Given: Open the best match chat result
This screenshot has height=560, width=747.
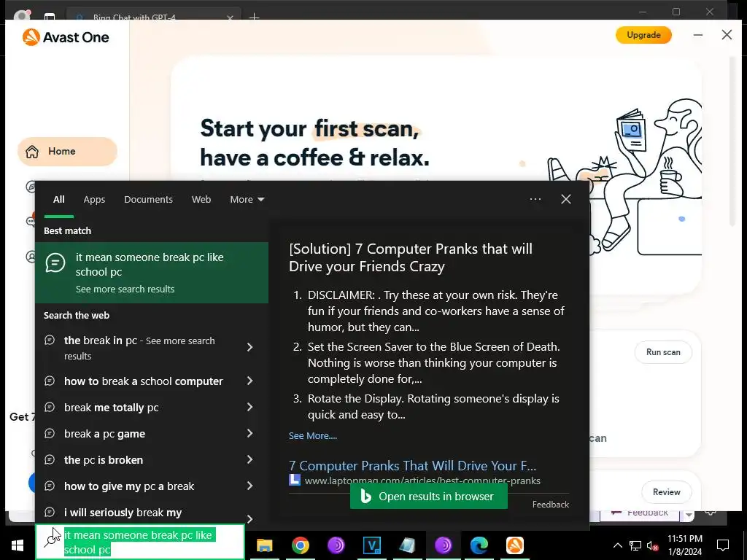Looking at the screenshot, I should tap(152, 273).
